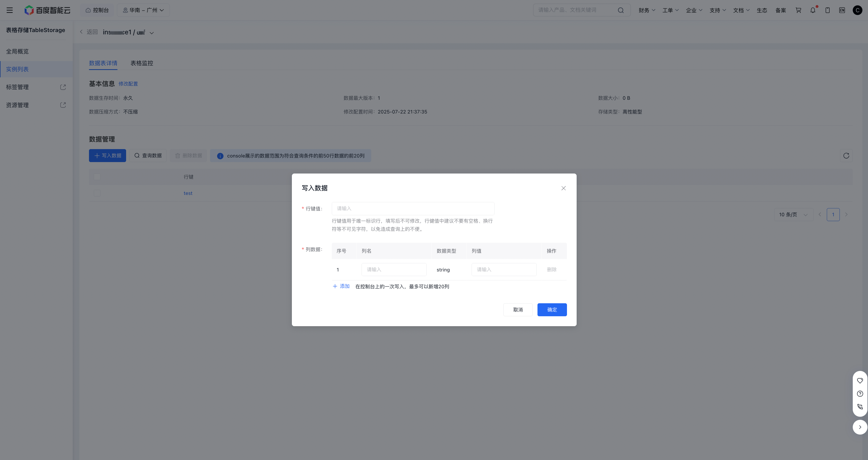This screenshot has width=868, height=460.
Task: Open the 10 条/页 page size dropdown
Action: click(x=793, y=214)
